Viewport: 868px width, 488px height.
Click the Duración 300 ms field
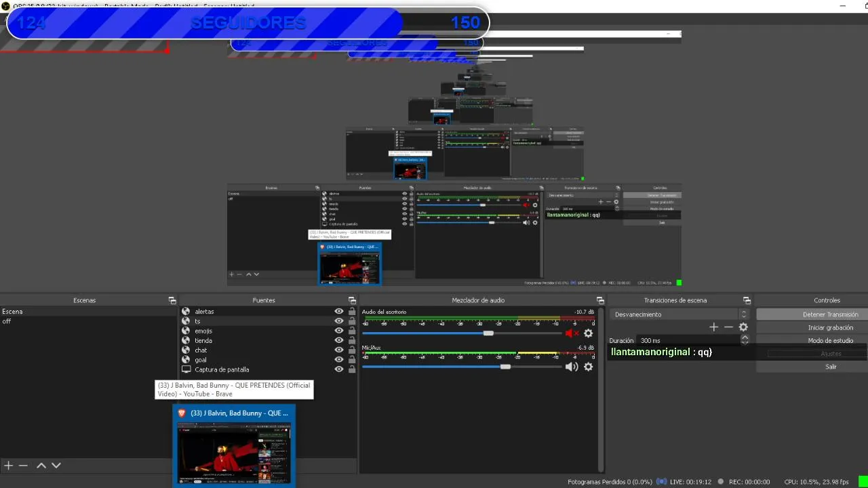[688, 340]
